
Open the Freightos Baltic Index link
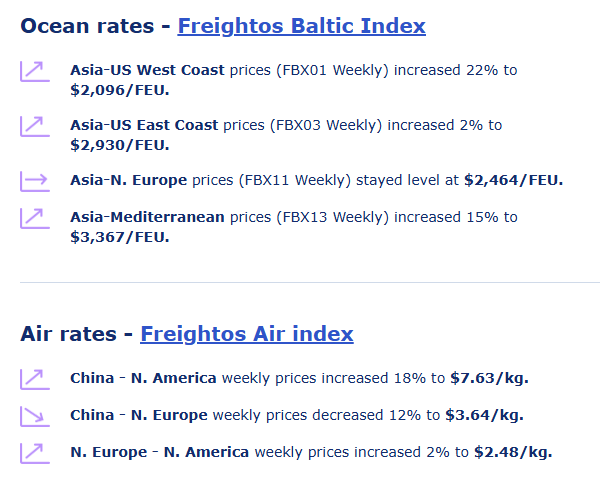coord(301,26)
